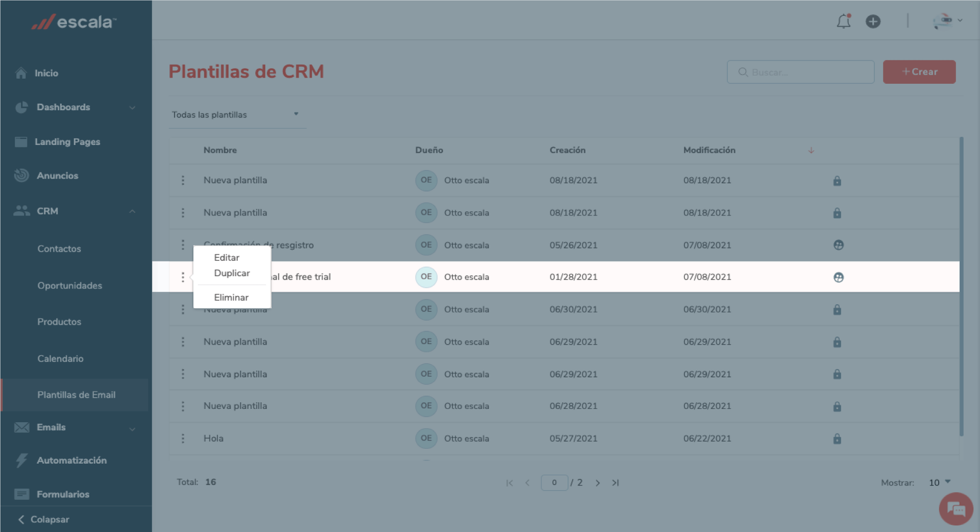Open Todas las plantillas filter dropdown
The width and height of the screenshot is (980, 532).
pyautogui.click(x=236, y=115)
